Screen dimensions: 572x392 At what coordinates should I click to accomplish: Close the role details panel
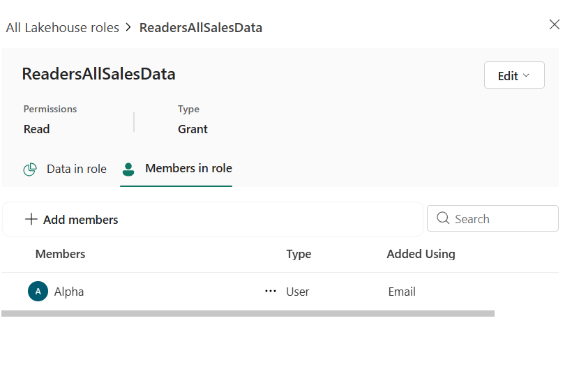coord(554,25)
